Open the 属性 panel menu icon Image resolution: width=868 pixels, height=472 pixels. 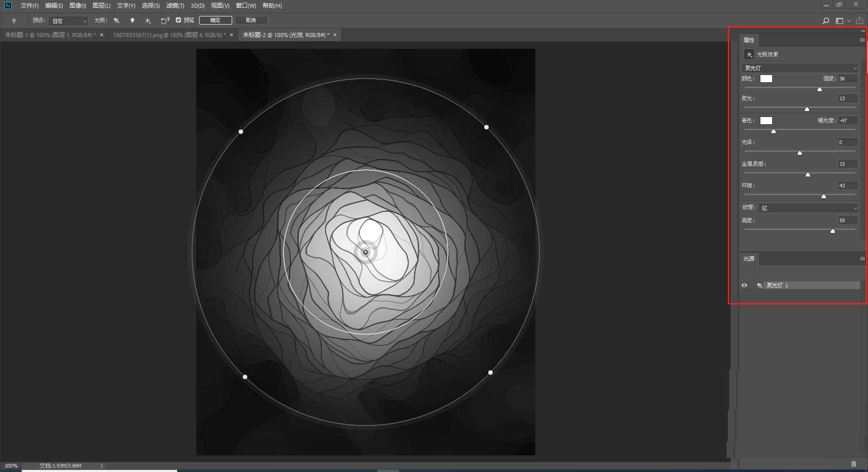(862, 40)
